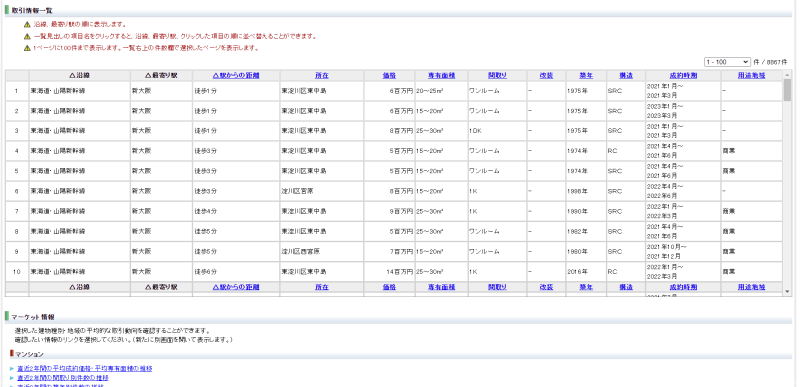Viewport: 800px width, 387px height.
Task: Select the 徒歩4分 distance cell
Action: (236, 211)
